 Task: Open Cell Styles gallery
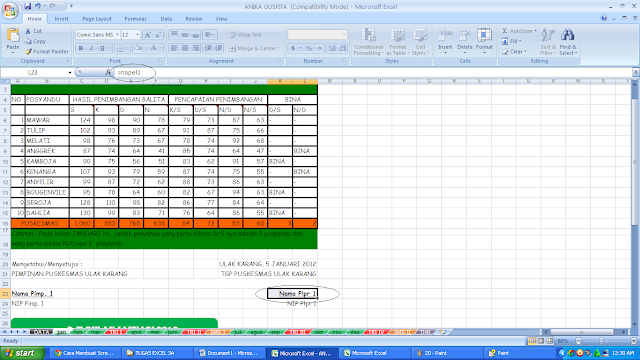(x=420, y=42)
